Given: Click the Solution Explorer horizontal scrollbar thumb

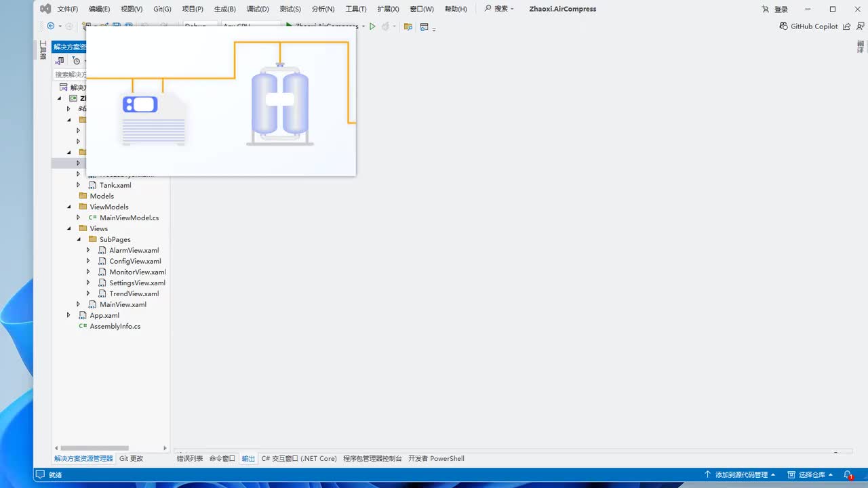Looking at the screenshot, I should 94,448.
